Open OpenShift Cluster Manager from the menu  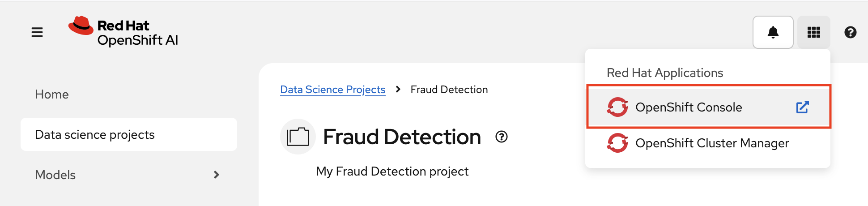pyautogui.click(x=709, y=143)
